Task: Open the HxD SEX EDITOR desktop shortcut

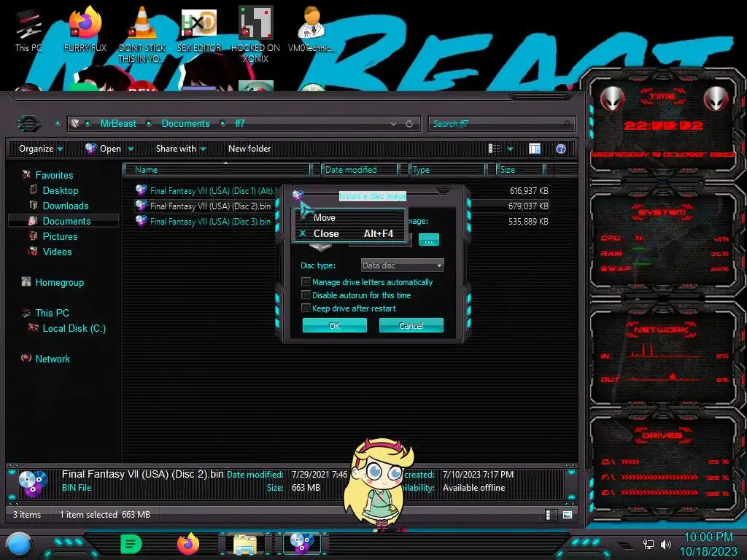Action: (198, 29)
